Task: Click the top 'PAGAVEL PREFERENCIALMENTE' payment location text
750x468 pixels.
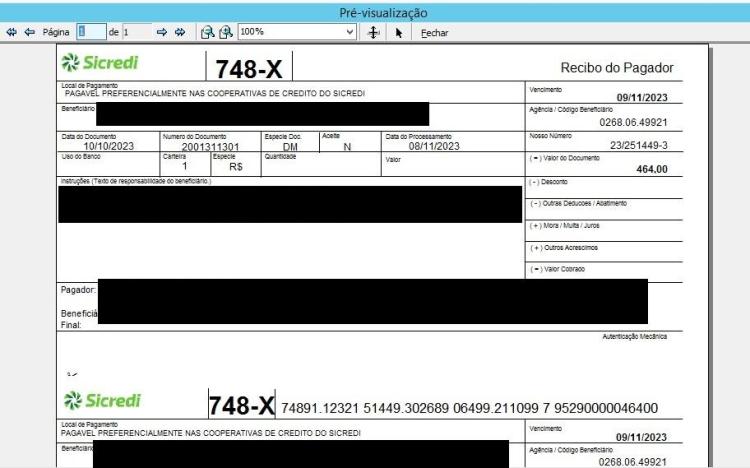Action: [x=215, y=93]
